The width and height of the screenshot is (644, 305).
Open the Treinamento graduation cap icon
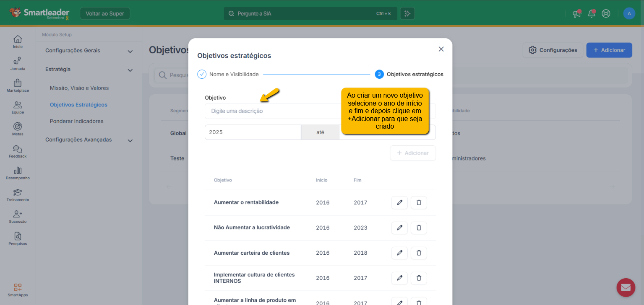point(18,192)
